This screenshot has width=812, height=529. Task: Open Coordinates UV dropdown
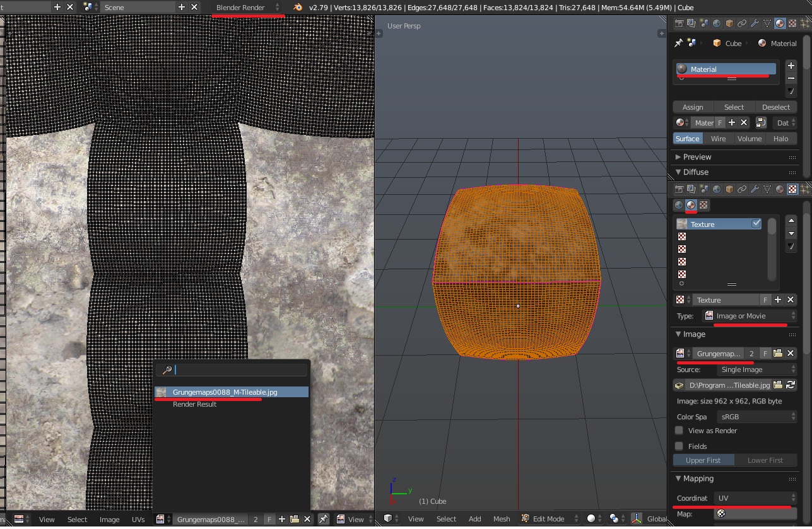755,498
